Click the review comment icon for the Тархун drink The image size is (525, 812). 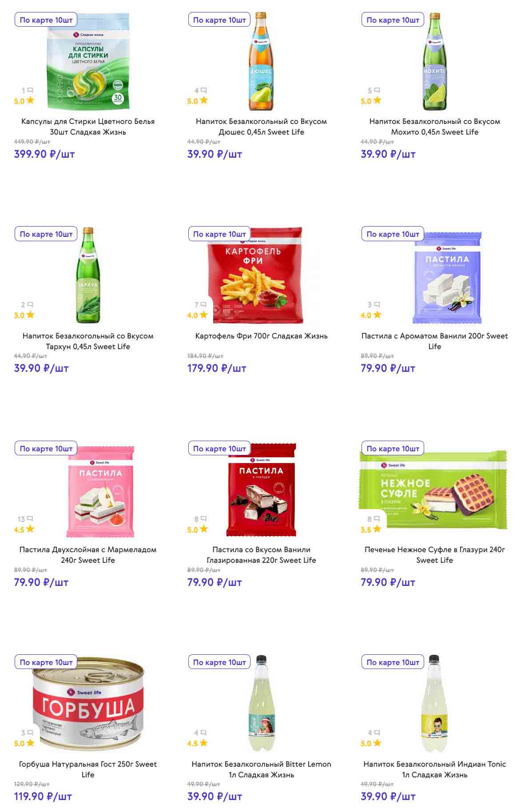tap(30, 305)
